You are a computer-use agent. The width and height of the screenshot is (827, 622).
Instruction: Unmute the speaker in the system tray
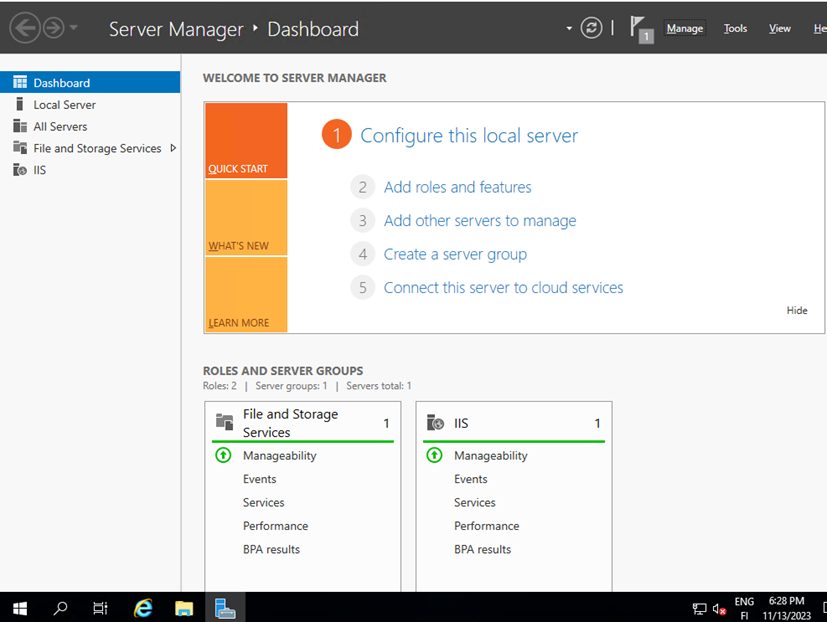(x=719, y=607)
